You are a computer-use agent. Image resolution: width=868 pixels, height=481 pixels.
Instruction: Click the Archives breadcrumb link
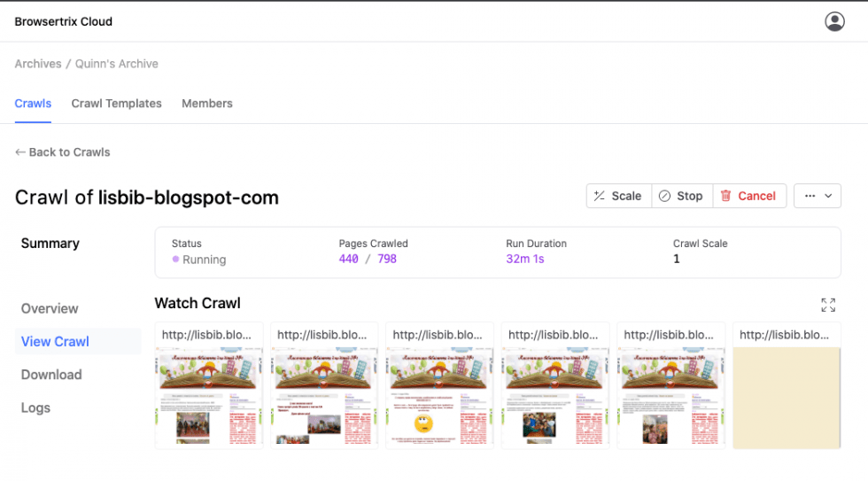[38, 64]
